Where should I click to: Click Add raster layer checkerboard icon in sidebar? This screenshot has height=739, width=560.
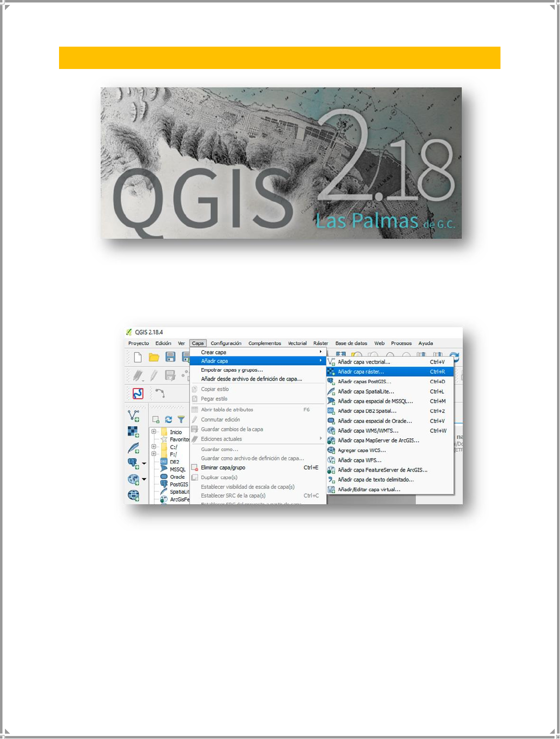[x=133, y=431]
